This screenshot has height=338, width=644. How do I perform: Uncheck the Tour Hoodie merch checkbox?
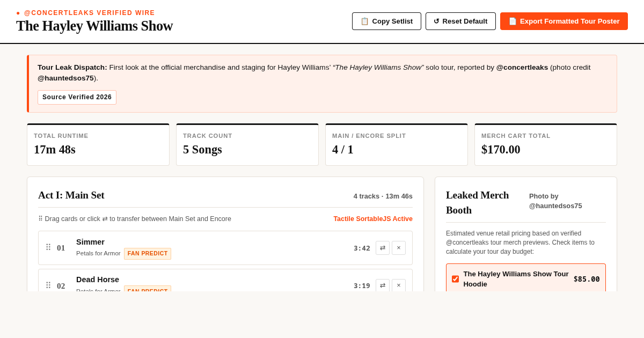(455, 279)
